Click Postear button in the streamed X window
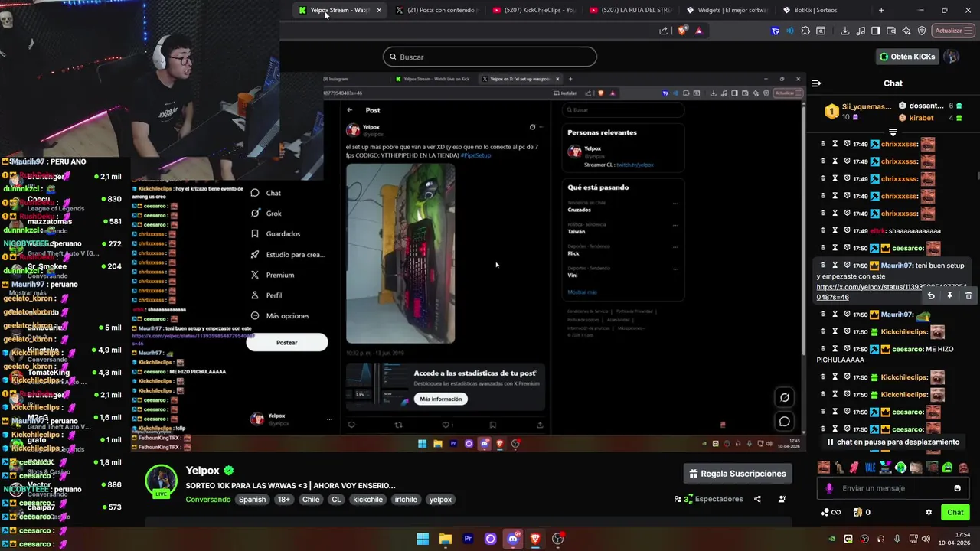This screenshot has width=980, height=551. point(287,342)
